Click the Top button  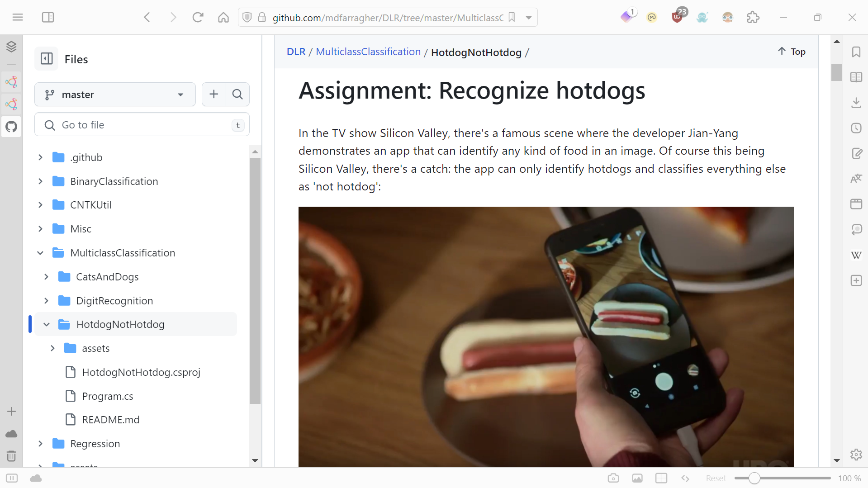click(792, 52)
